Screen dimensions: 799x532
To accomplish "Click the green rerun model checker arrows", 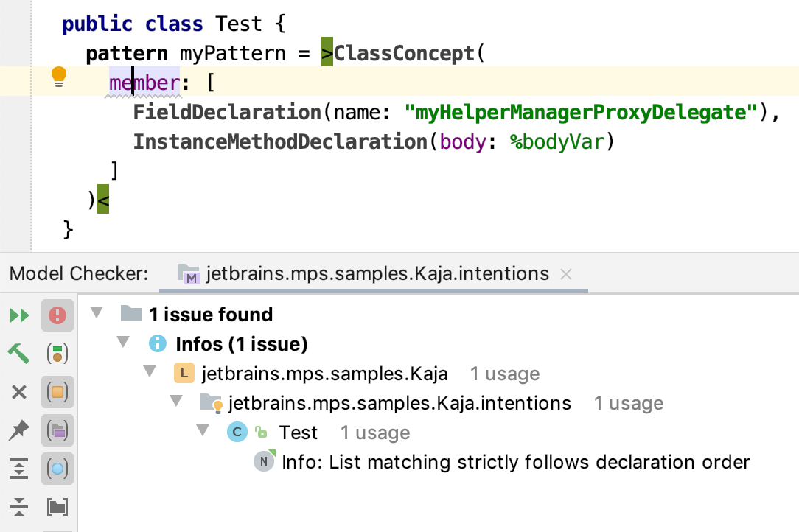I will coord(19,316).
